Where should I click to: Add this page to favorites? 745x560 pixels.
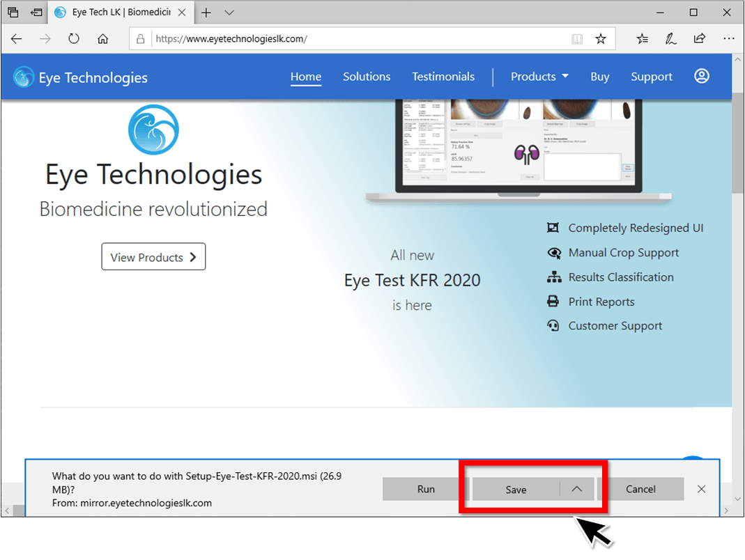(x=601, y=39)
